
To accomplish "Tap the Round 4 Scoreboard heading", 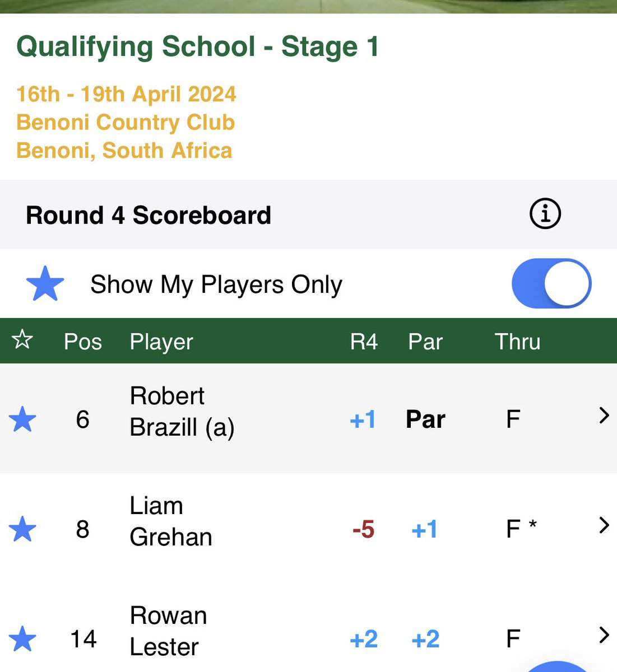I will [149, 215].
